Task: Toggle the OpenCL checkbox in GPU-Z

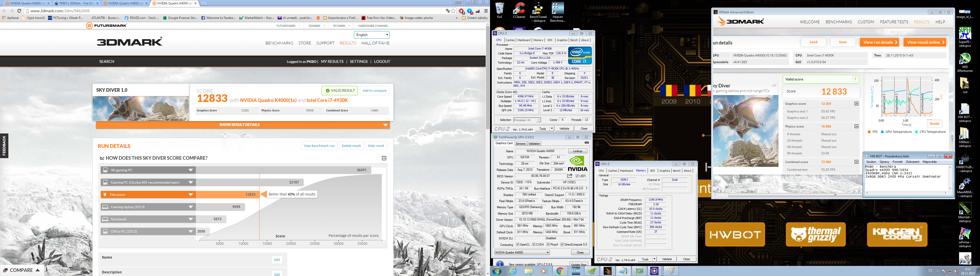Action: 518,245
